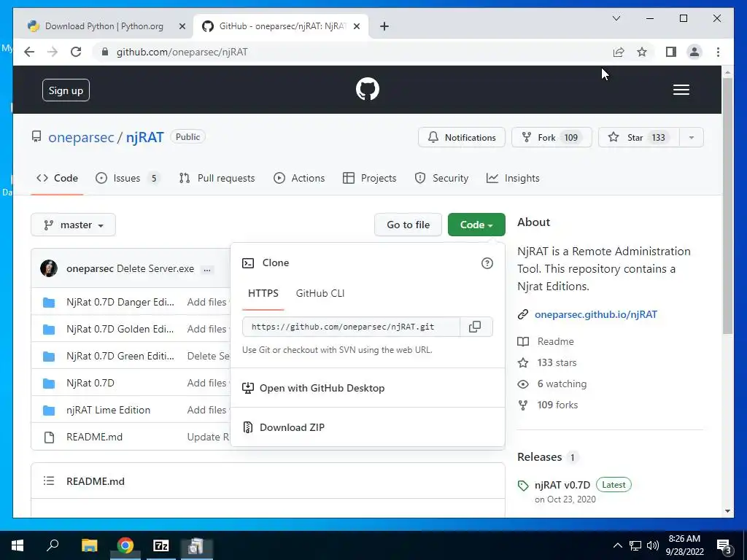747x560 pixels.
Task: Fork the repository with the Fork button
Action: pyautogui.click(x=551, y=138)
